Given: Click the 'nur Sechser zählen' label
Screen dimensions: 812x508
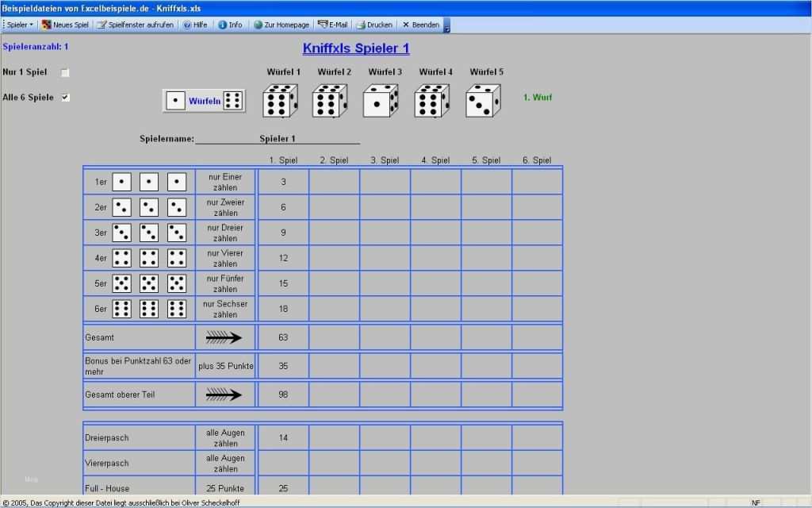Looking at the screenshot, I should [225, 309].
